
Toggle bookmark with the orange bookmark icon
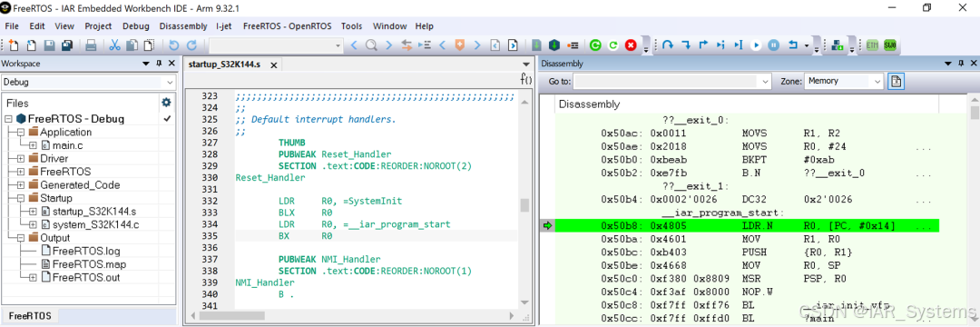tap(460, 45)
